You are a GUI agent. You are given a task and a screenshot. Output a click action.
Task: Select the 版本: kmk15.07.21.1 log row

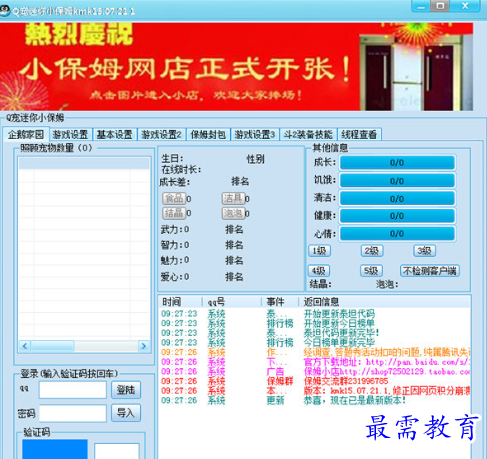(x=315, y=391)
